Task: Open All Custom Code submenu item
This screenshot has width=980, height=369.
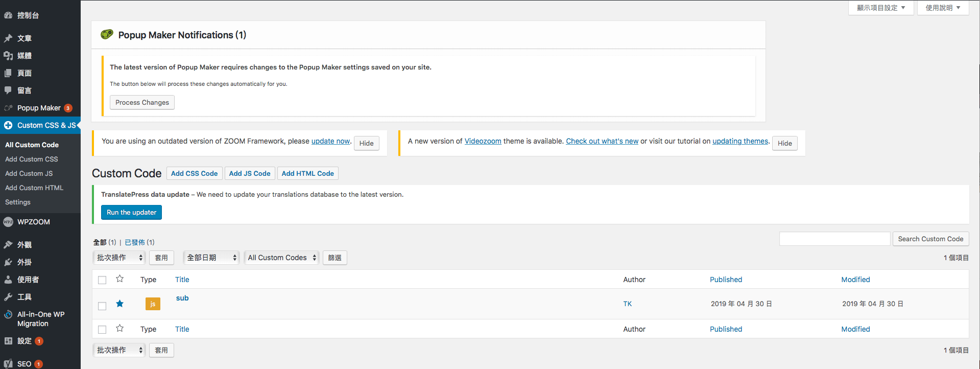Action: tap(32, 145)
